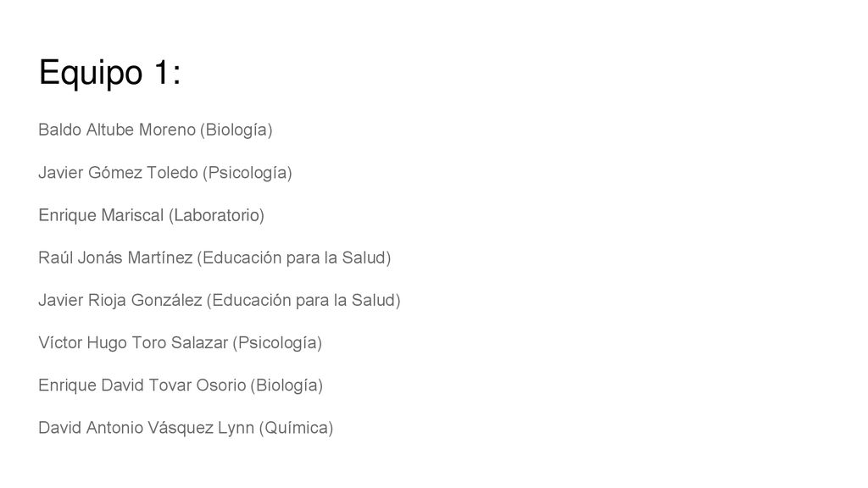Select the Víctor Hugo Toro Salazar line
The image size is (868, 488).
pos(180,343)
